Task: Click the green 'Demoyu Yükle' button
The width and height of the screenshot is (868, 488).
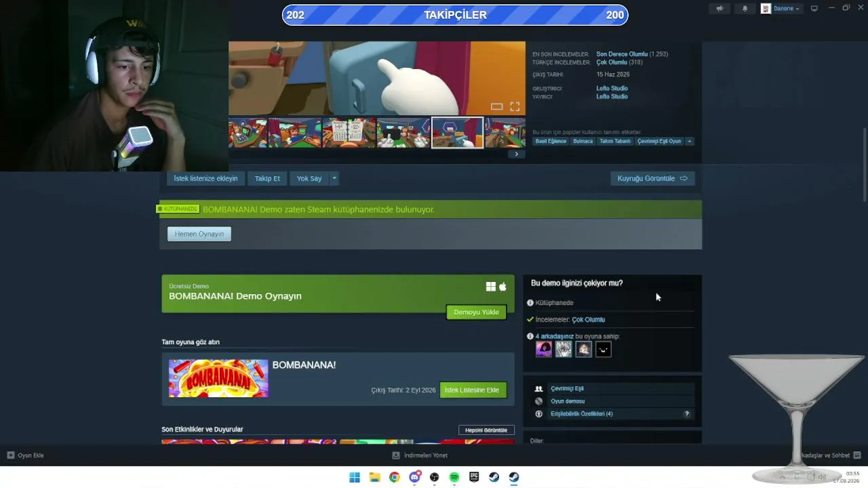Action: point(476,312)
